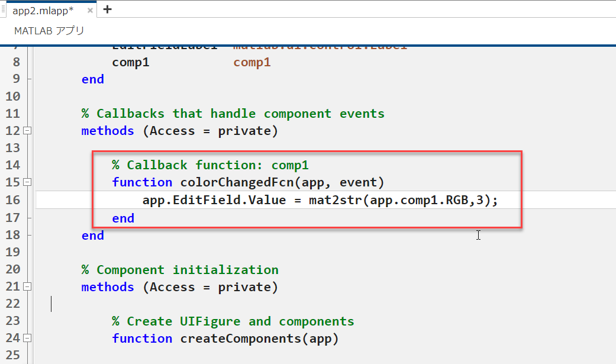
Task: Fold the component initialization methods at line 21
Action: pos(27,287)
